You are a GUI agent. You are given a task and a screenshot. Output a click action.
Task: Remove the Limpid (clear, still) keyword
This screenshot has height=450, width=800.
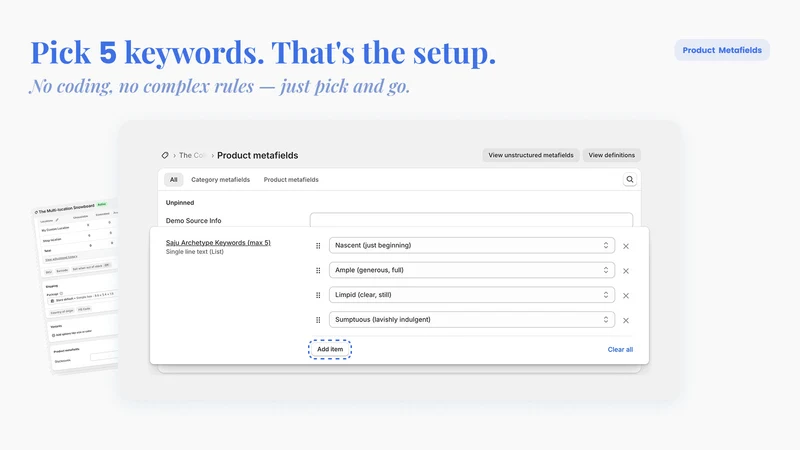point(626,295)
